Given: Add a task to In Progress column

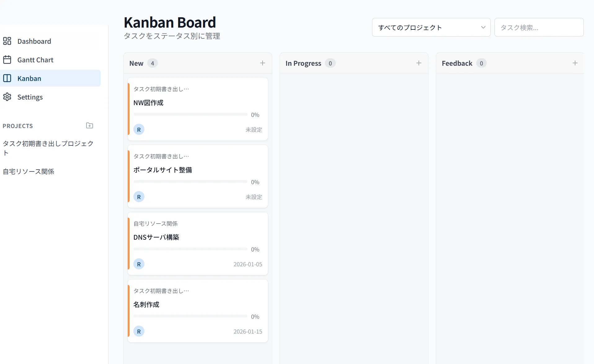Looking at the screenshot, I should 419,63.
